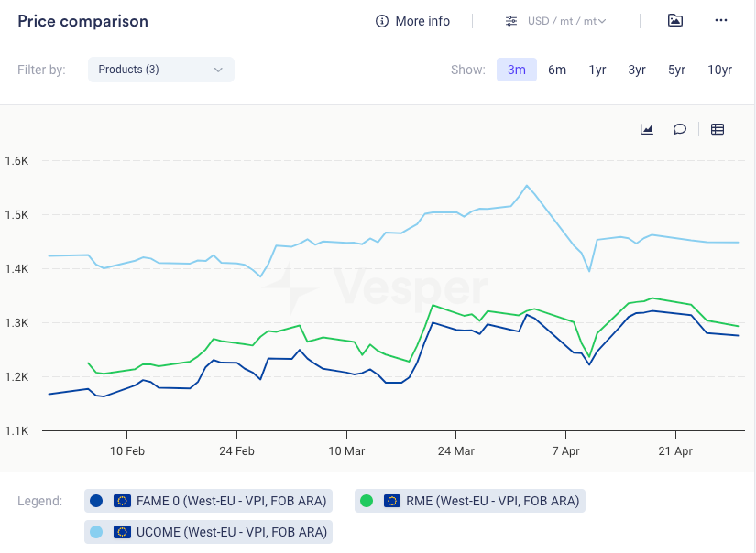Image resolution: width=756 pixels, height=553 pixels.
Task: Open the three-dot more options menu
Action: pos(721,21)
